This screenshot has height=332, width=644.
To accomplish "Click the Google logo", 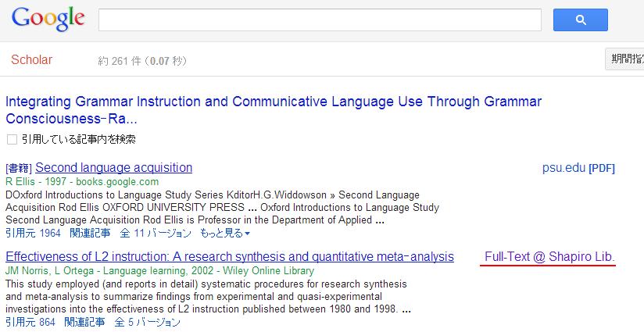I will click(48, 19).
